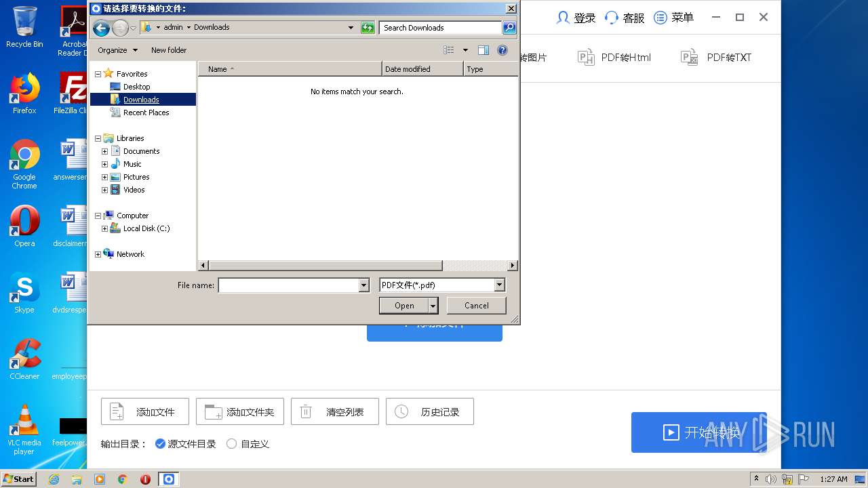Sort by Date modified column header

point(423,69)
